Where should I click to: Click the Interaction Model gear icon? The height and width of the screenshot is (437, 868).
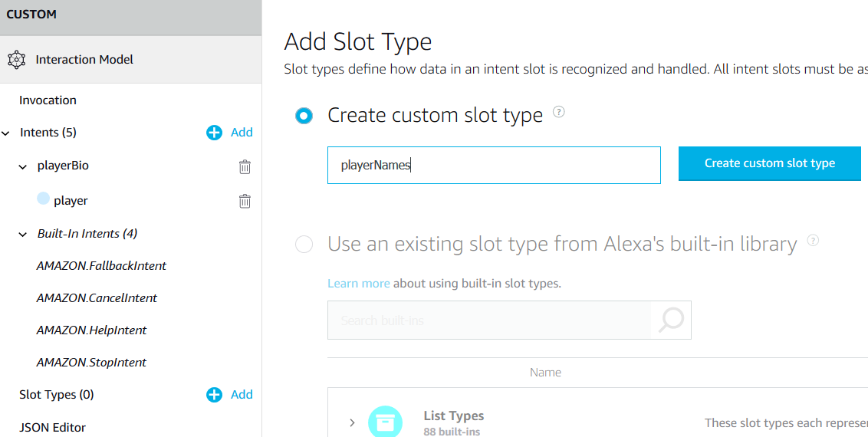(x=16, y=60)
